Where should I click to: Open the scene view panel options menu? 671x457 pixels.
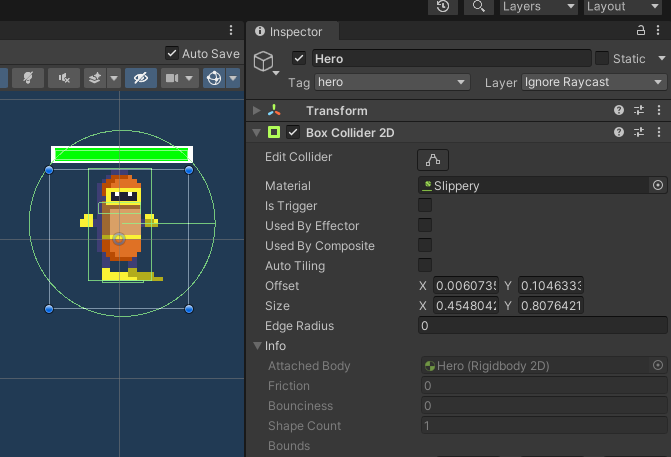coord(231,30)
